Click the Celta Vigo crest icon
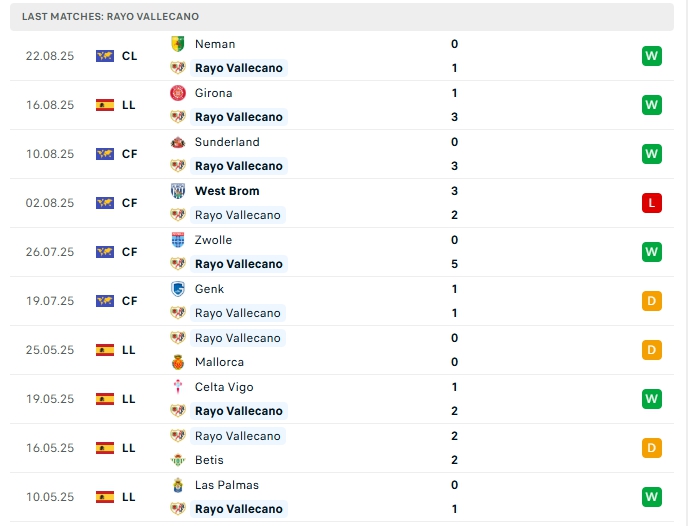 pos(178,387)
